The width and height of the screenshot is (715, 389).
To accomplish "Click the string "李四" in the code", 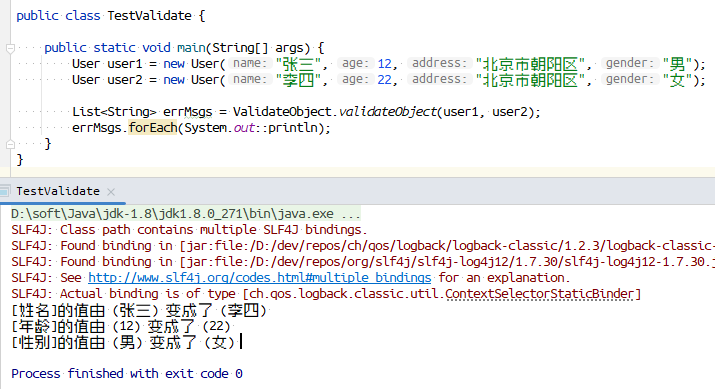I will point(298,80).
